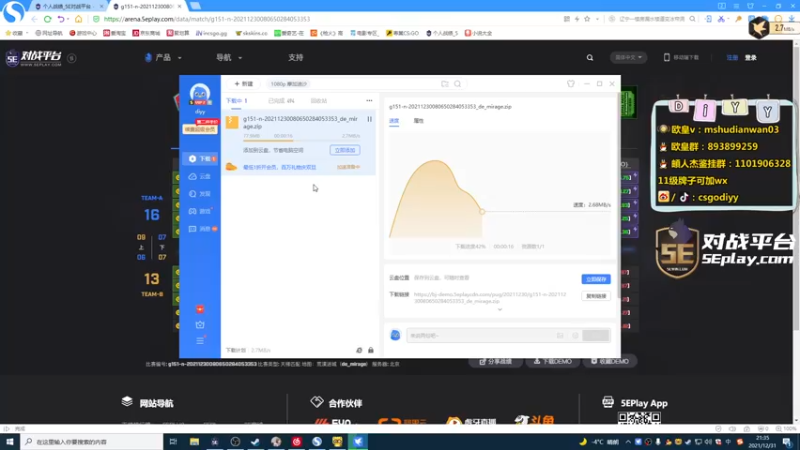Viewport: 800px width, 450px height.
Task: Click the browser back arrow
Action: 34,19
